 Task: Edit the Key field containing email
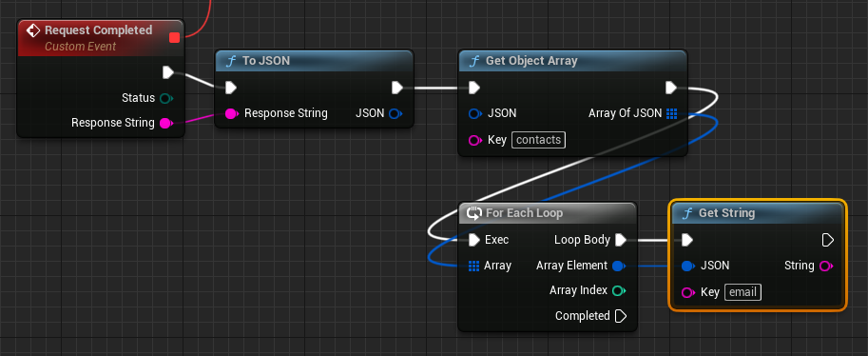click(x=743, y=292)
